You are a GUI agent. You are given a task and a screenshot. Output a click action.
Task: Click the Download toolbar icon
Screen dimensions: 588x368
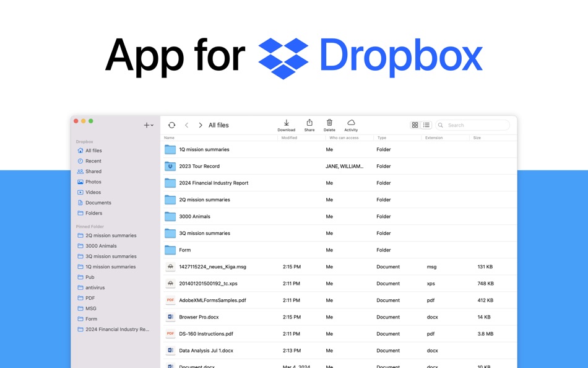click(286, 125)
